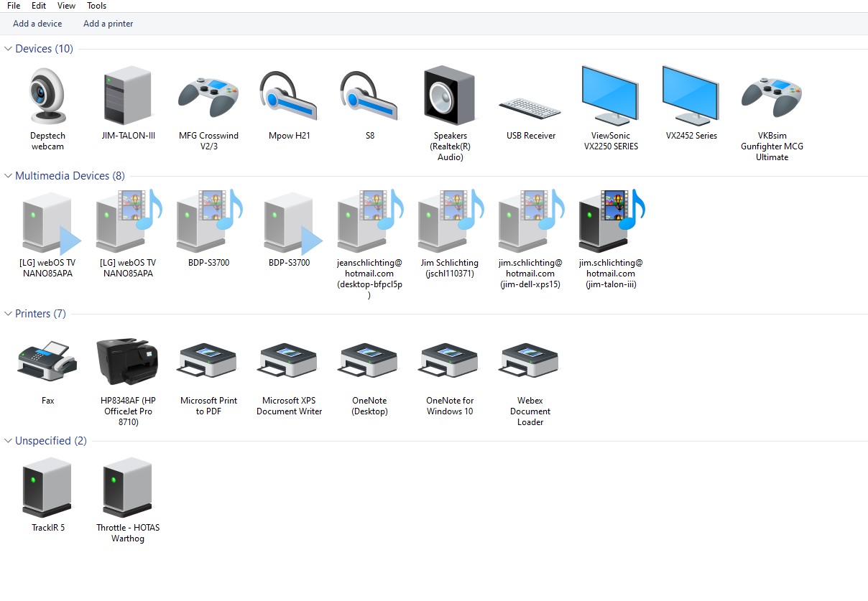868x601 pixels.
Task: Open the JIM-TALON-III computer icon
Action: click(128, 95)
